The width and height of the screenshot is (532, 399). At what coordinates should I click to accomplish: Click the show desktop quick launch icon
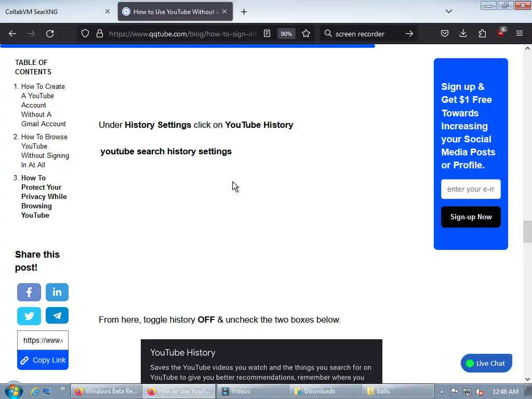tap(47, 391)
